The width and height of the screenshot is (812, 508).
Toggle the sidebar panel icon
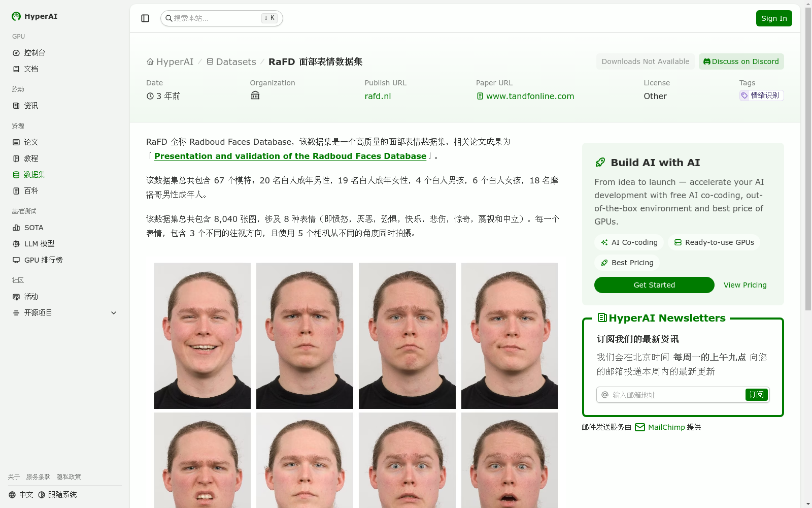[x=145, y=18]
